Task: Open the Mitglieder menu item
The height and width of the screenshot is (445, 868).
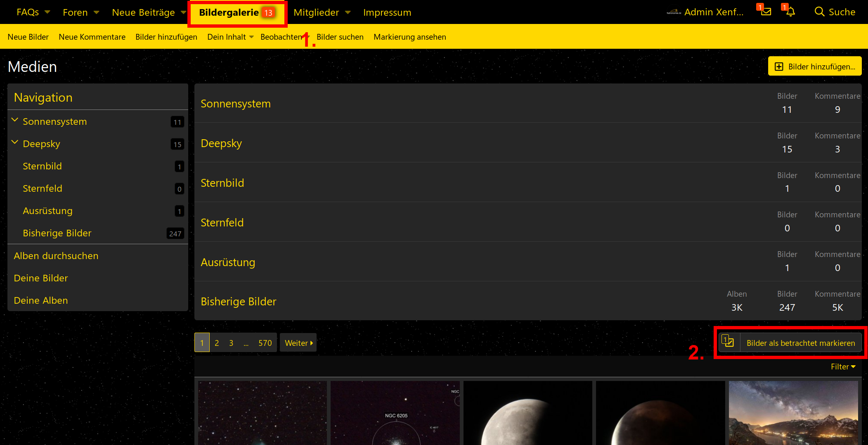Action: click(316, 12)
